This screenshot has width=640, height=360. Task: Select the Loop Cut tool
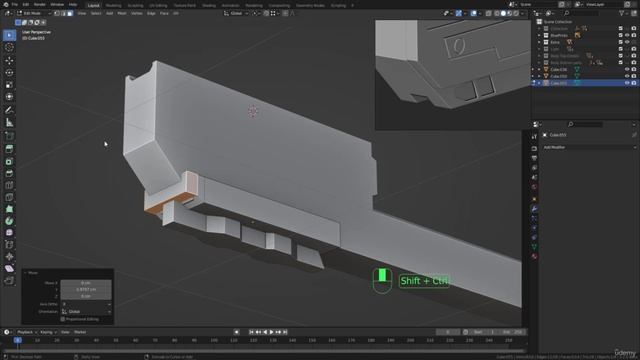pyautogui.click(x=9, y=185)
